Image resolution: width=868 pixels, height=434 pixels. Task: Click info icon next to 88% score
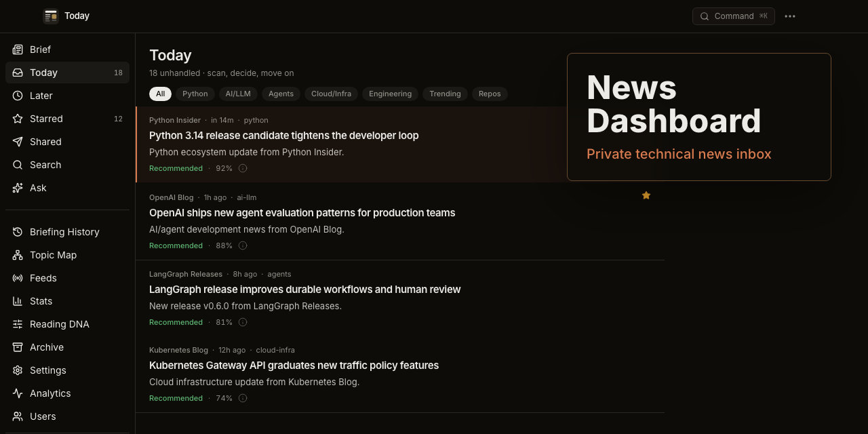pos(243,245)
